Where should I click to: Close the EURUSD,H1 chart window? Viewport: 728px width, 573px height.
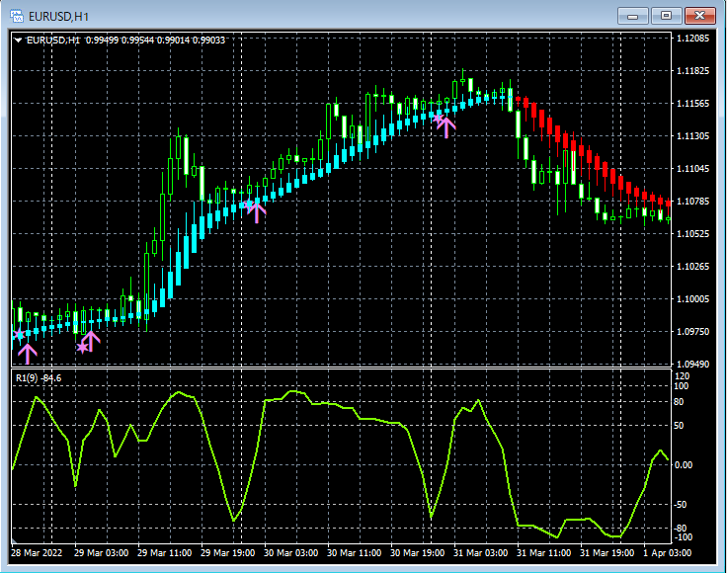[x=699, y=16]
